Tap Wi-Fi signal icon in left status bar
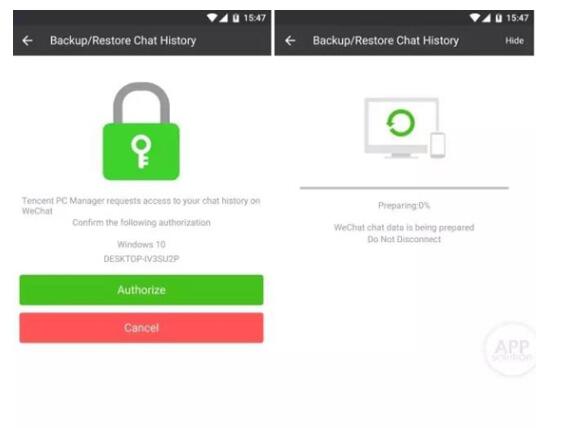 [212, 18]
